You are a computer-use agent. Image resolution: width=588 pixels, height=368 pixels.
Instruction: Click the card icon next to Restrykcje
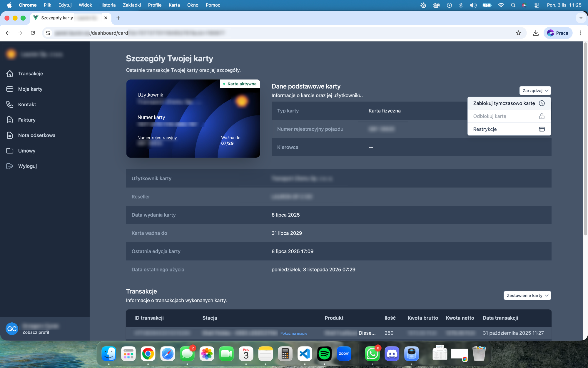pos(542,129)
